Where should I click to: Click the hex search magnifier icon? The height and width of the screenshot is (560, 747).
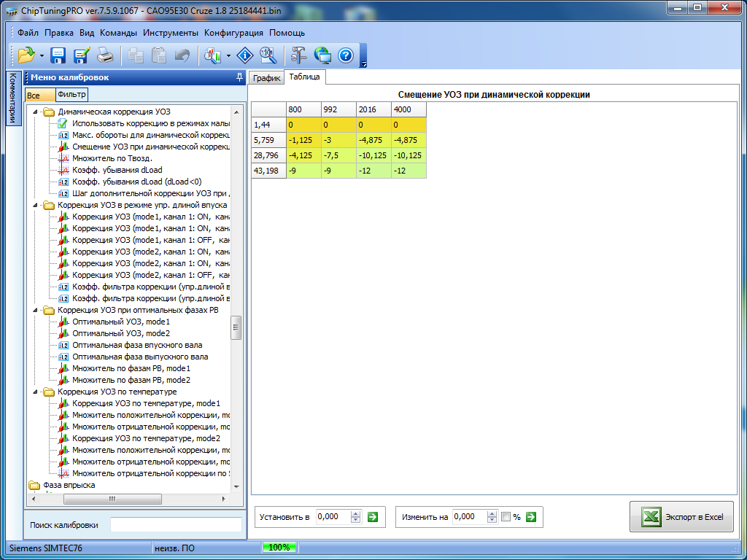pos(268,55)
